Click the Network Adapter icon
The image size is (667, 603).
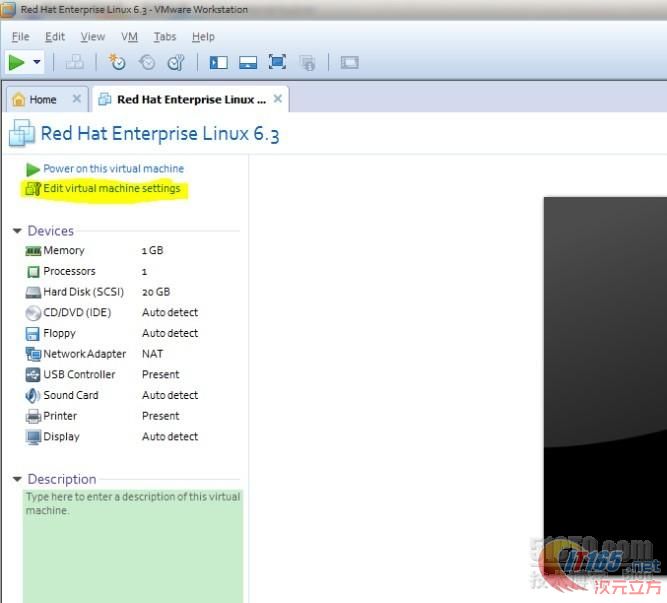(x=33, y=354)
